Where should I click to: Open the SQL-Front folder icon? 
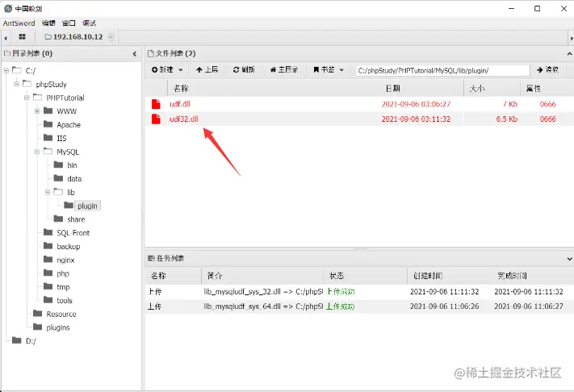point(48,232)
